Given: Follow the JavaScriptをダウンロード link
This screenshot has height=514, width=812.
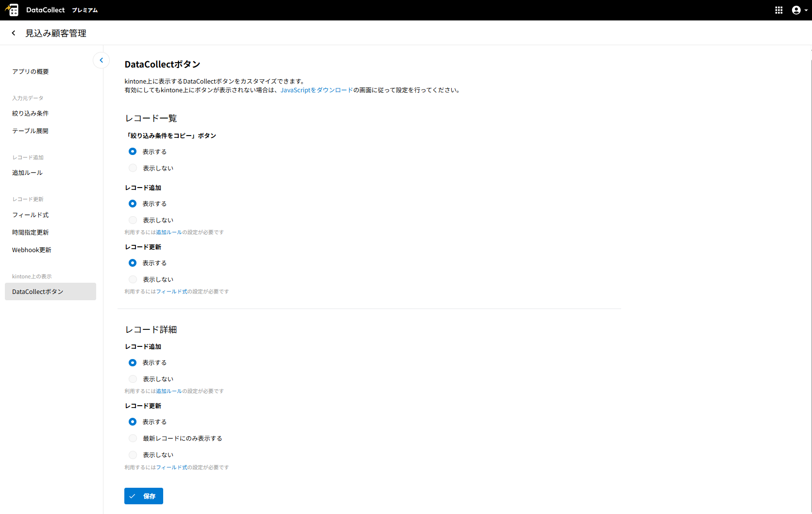Looking at the screenshot, I should [317, 90].
